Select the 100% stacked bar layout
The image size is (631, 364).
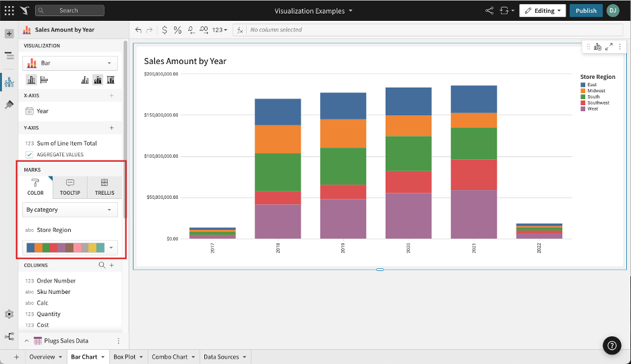111,80
